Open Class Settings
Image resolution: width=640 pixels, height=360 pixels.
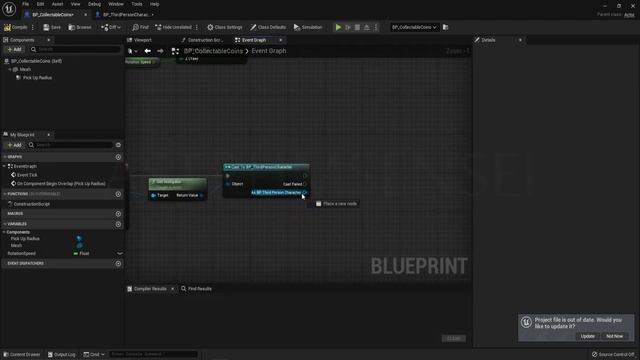point(224,27)
